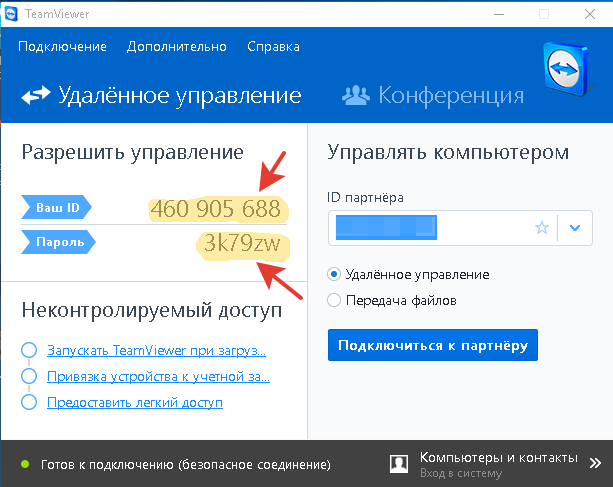Click circle icon beside Запускать TeamViewer link
613x487 pixels.
(x=29, y=350)
